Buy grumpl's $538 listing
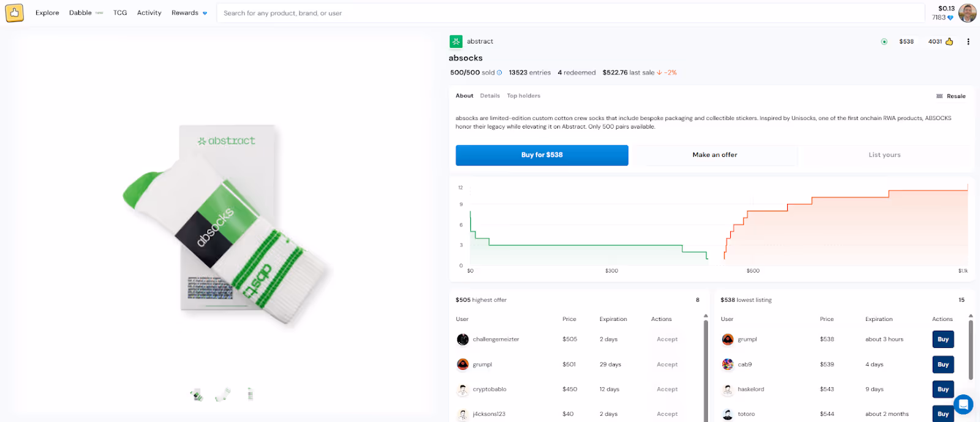 (943, 339)
